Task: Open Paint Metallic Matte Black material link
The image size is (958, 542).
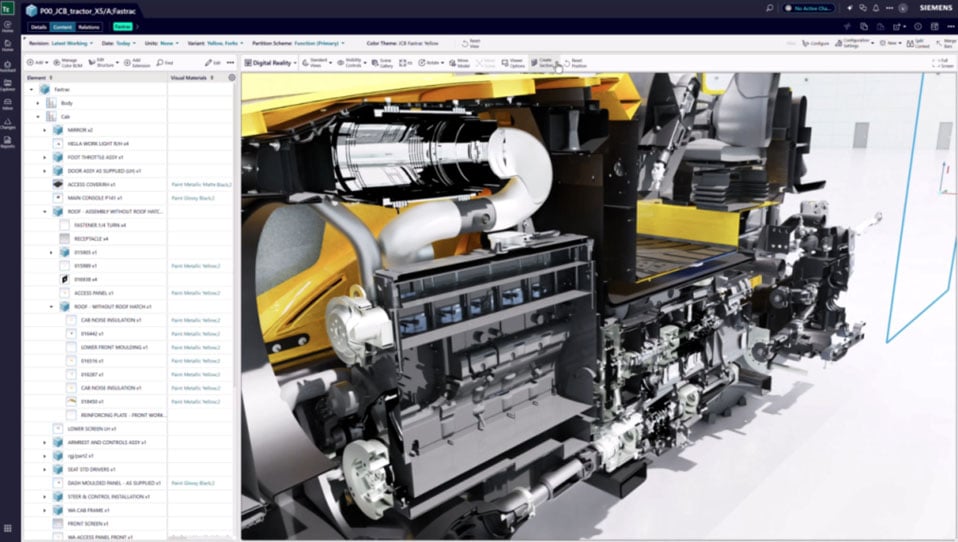Action: click(201, 185)
